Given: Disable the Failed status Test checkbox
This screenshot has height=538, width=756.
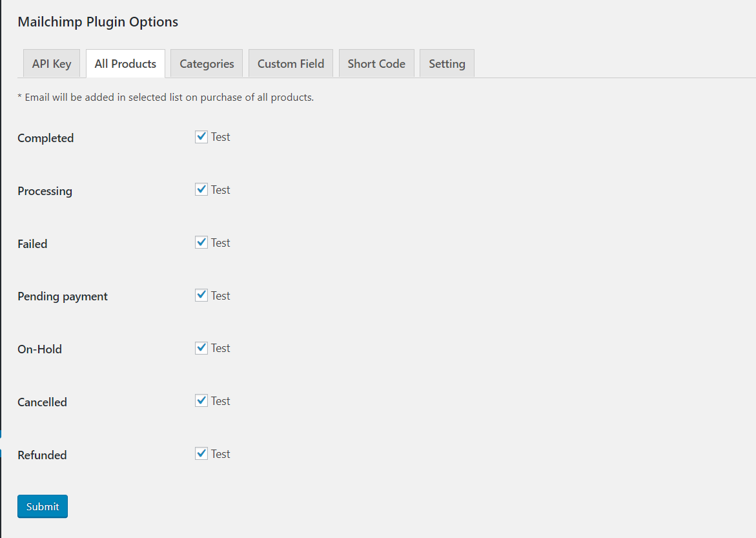Looking at the screenshot, I should pyautogui.click(x=201, y=243).
